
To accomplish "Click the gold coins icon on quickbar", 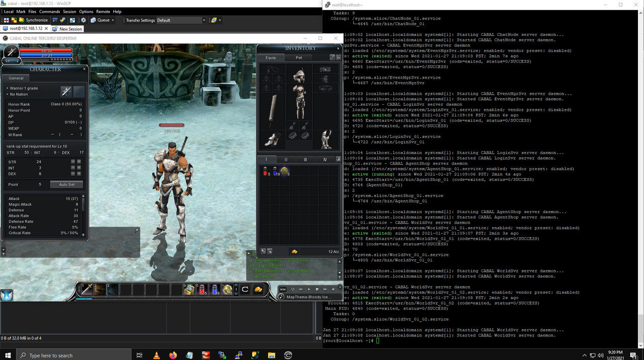I will click(258, 289).
